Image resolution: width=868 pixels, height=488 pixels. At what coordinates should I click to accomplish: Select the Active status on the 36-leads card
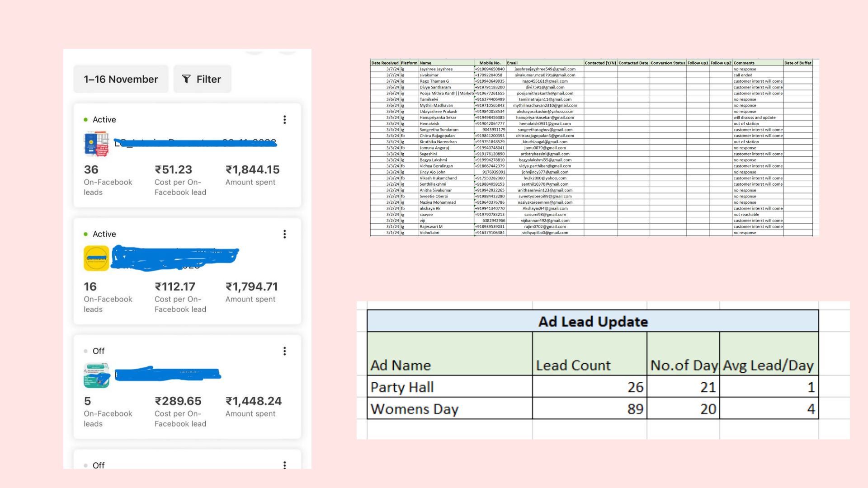pos(100,119)
